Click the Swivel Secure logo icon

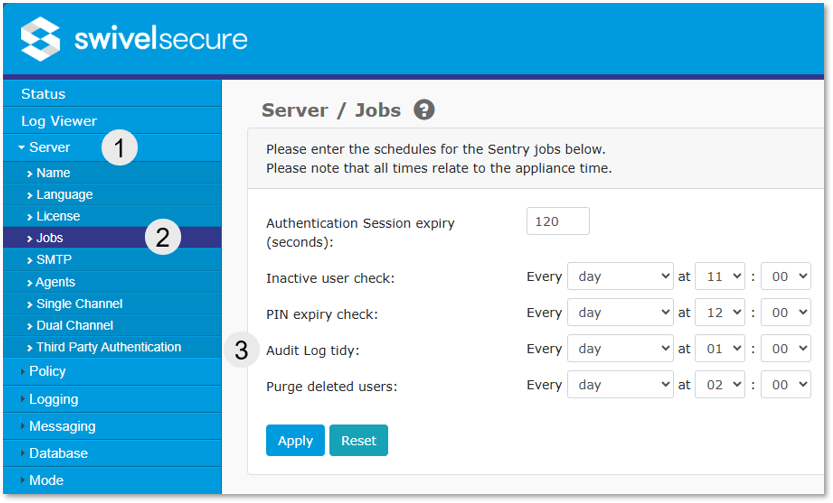40,39
